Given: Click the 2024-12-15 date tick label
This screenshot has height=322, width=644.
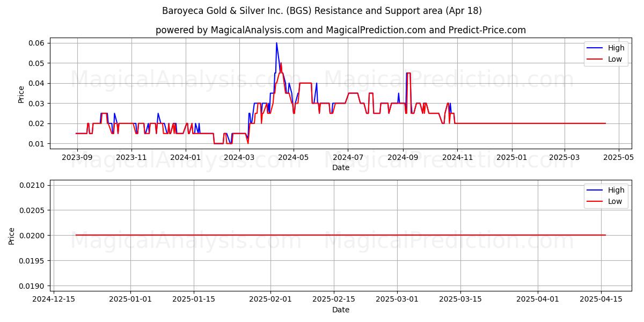Looking at the screenshot, I should click(54, 299).
